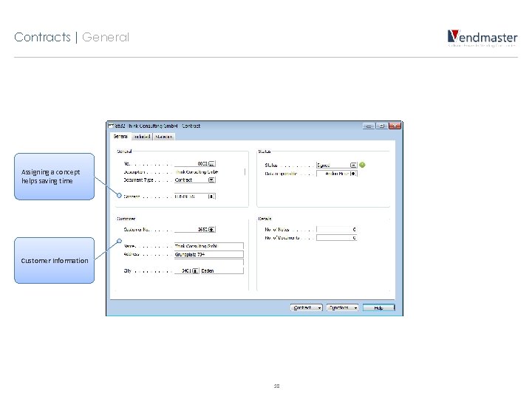Click the lookup button beside City postcode
Screen dimensions: 532x399
point(195,270)
